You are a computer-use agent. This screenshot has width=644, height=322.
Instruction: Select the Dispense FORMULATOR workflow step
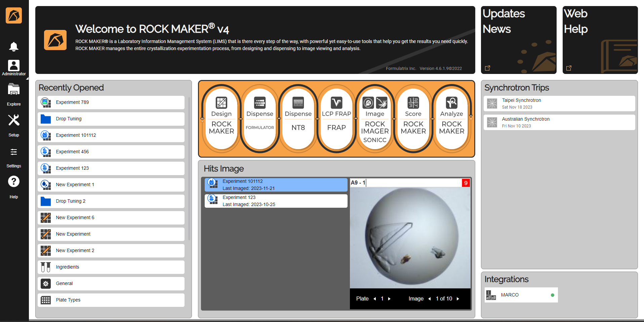pos(260,117)
